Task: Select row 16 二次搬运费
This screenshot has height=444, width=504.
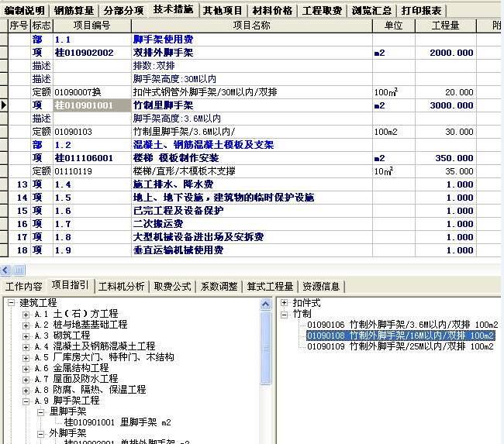Action: (158, 224)
